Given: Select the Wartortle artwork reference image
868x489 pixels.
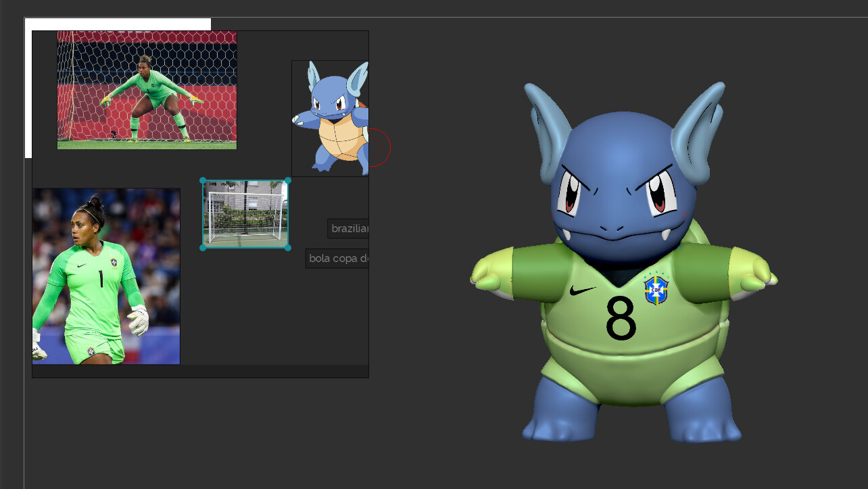Looking at the screenshot, I should pos(329,116).
